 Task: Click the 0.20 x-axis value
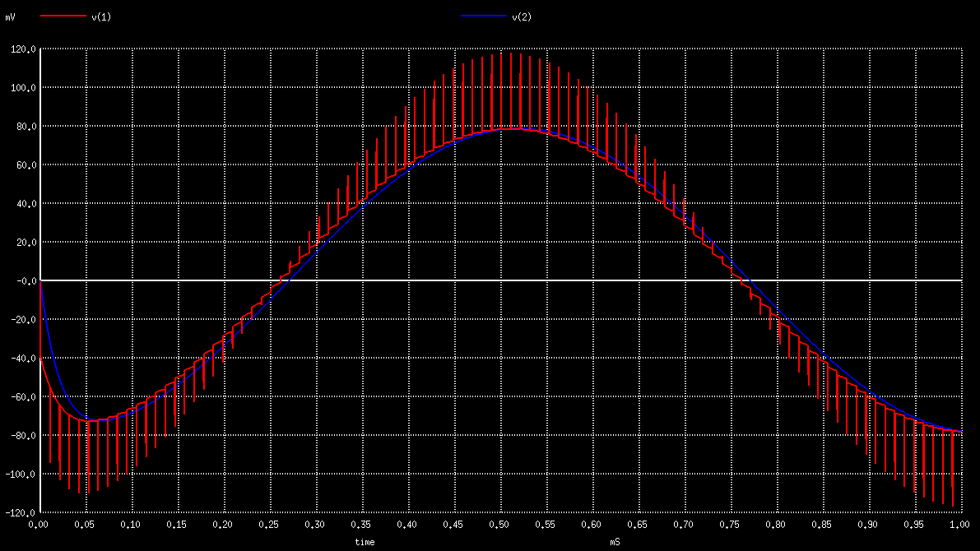pyautogui.click(x=222, y=525)
